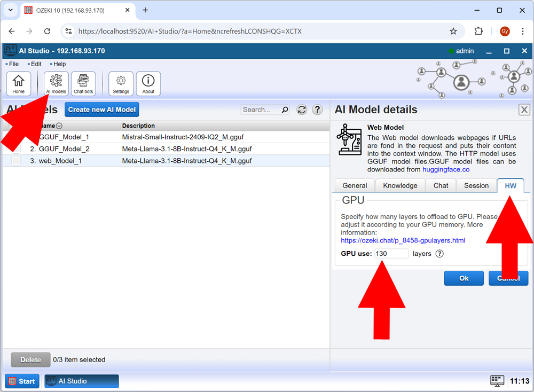Click the admin user label
534x392 pixels.
point(465,51)
